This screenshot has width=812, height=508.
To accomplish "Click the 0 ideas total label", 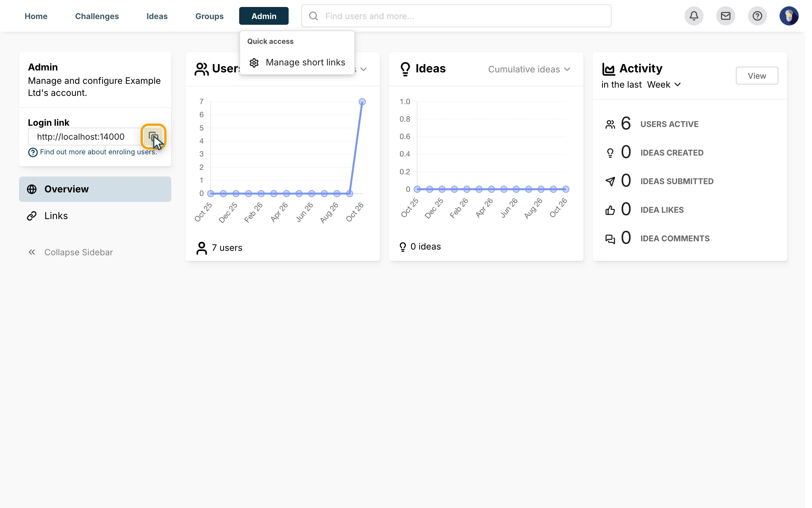I will (425, 247).
